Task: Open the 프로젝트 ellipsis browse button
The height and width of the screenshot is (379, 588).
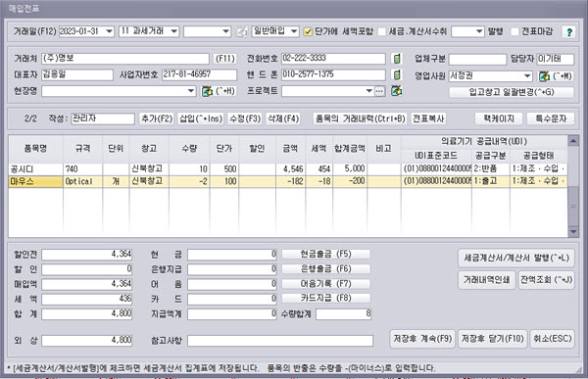Action: (x=379, y=91)
